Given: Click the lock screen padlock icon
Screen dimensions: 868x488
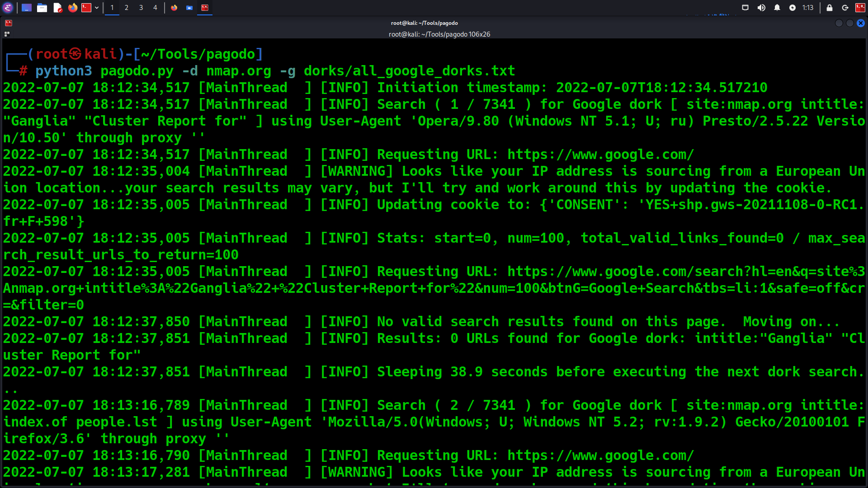Looking at the screenshot, I should point(830,8).
